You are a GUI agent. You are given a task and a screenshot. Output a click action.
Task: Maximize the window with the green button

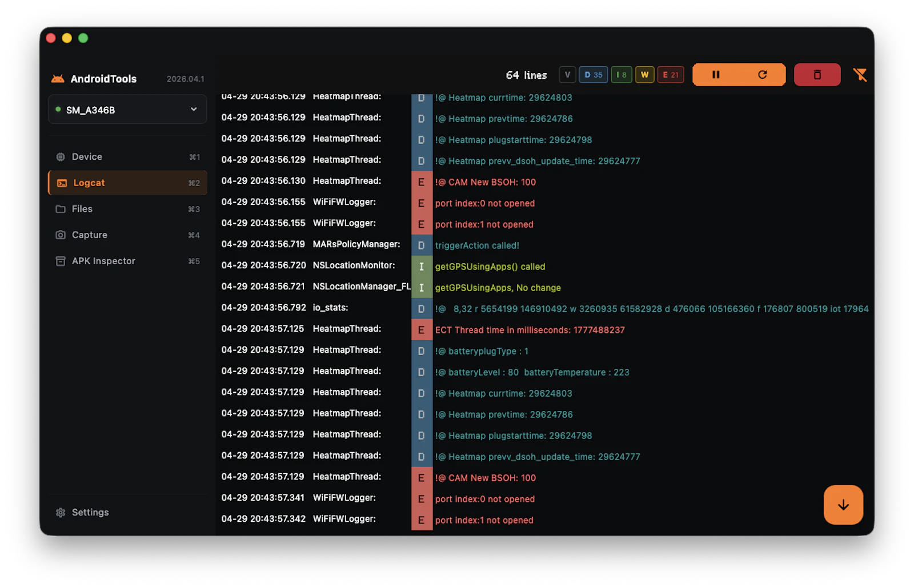(x=83, y=38)
